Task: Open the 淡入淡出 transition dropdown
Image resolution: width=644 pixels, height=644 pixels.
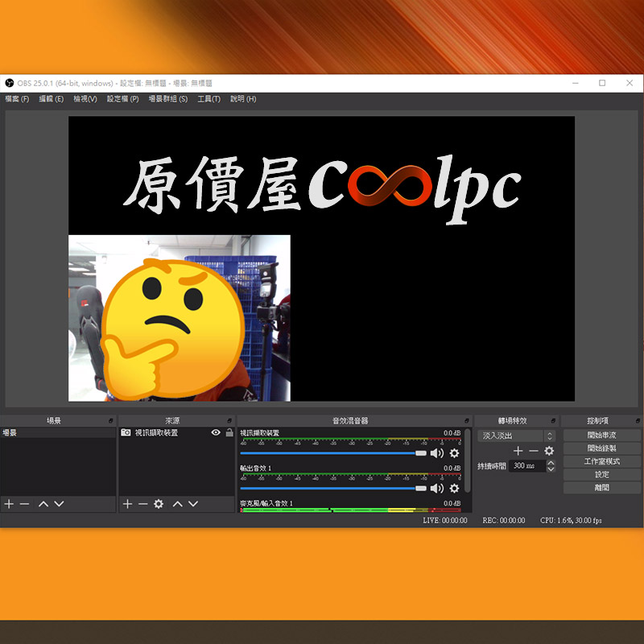Action: click(x=517, y=436)
